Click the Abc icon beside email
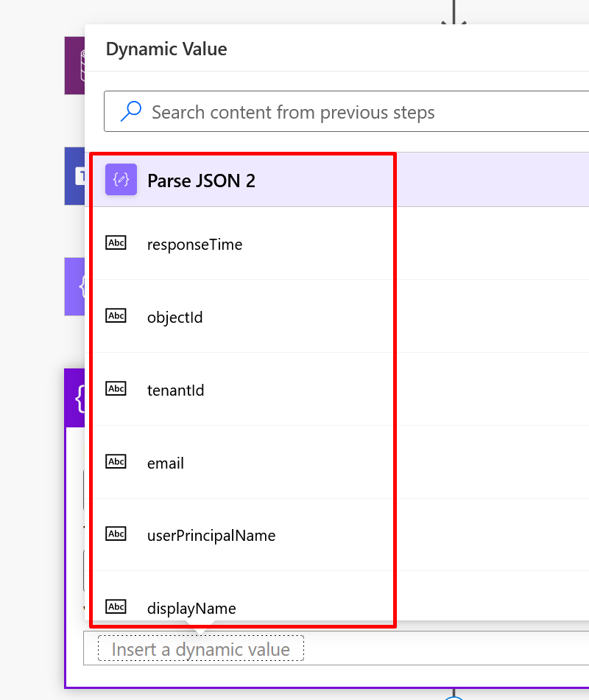 coord(116,461)
